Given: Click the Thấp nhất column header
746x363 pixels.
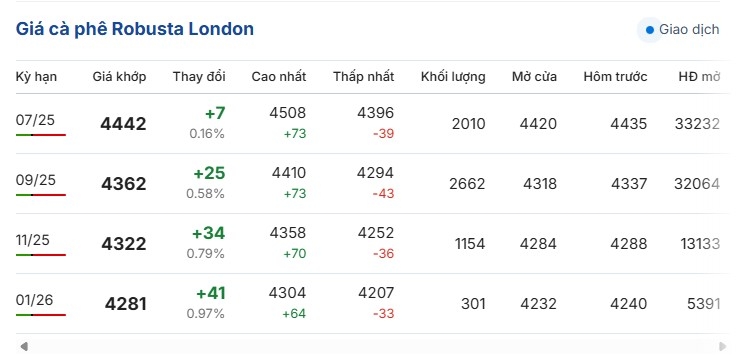Looking at the screenshot, I should (363, 77).
